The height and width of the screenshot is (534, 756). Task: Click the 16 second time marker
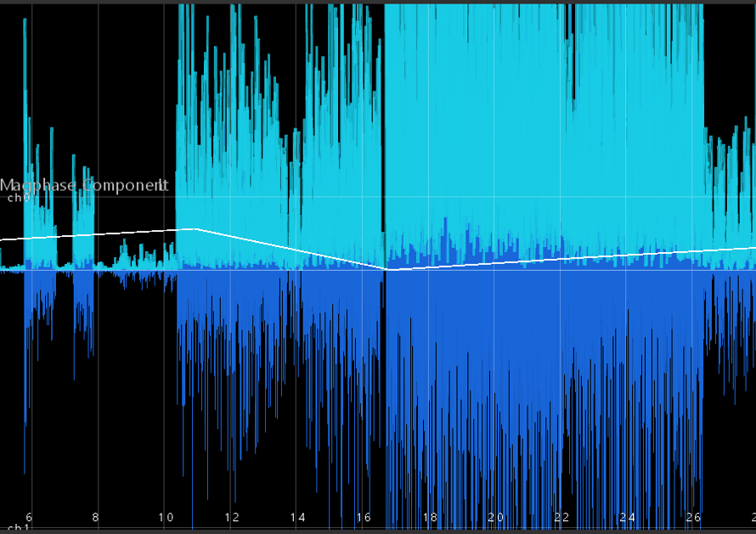click(x=364, y=517)
